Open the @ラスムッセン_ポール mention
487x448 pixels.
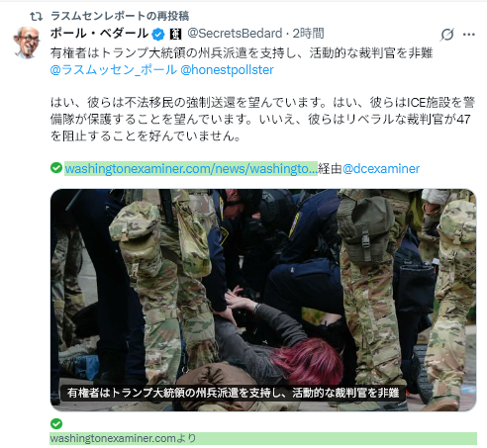click(114, 70)
